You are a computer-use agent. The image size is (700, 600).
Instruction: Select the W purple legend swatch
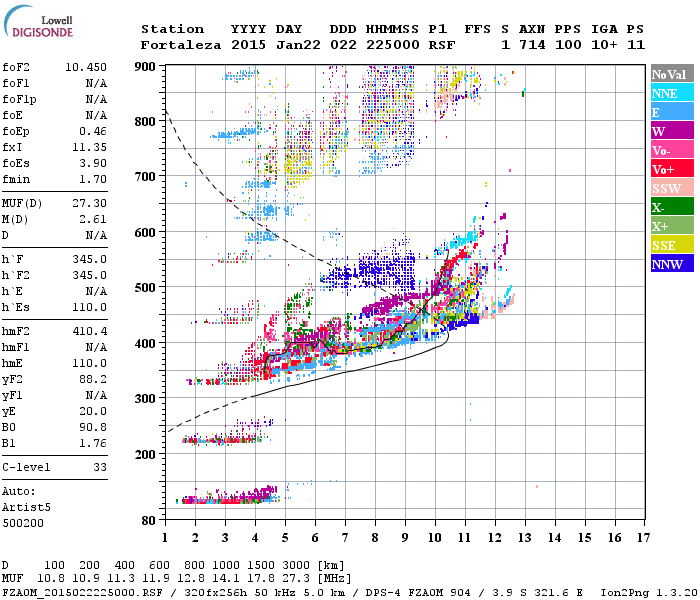[x=672, y=131]
